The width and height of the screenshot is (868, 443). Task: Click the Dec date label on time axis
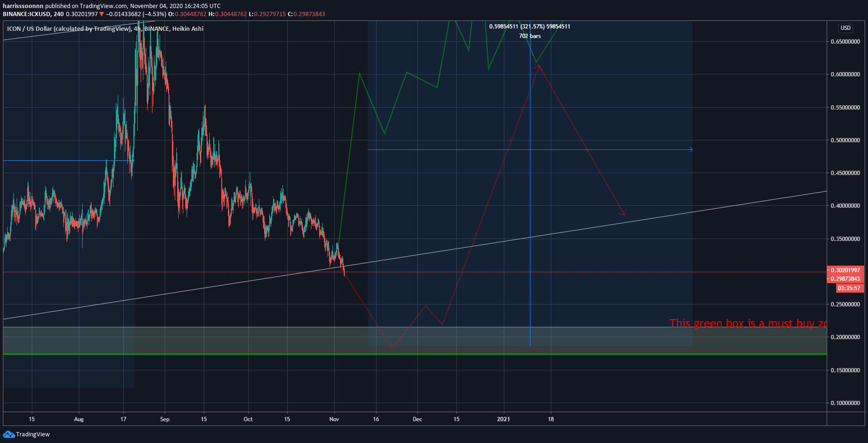(x=417, y=419)
